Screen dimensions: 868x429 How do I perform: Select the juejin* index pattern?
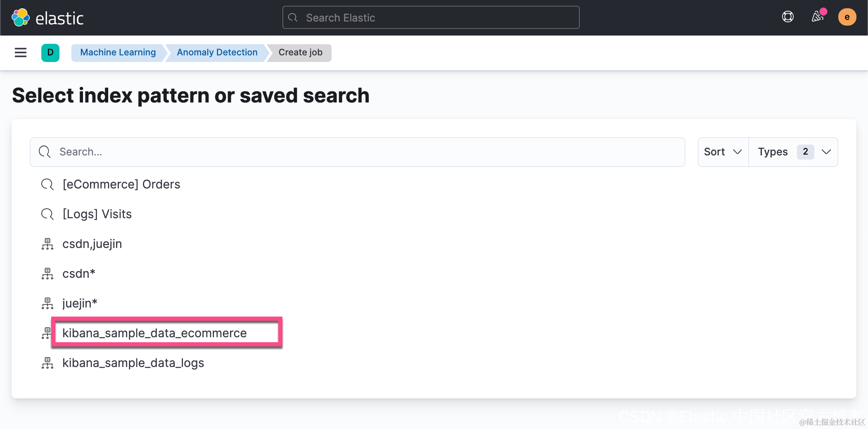(x=80, y=303)
